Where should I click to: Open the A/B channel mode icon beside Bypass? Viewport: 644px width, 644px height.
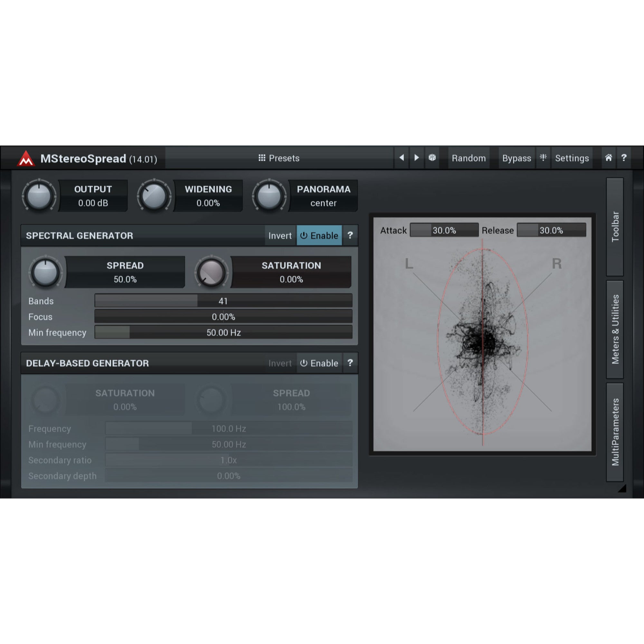point(543,158)
